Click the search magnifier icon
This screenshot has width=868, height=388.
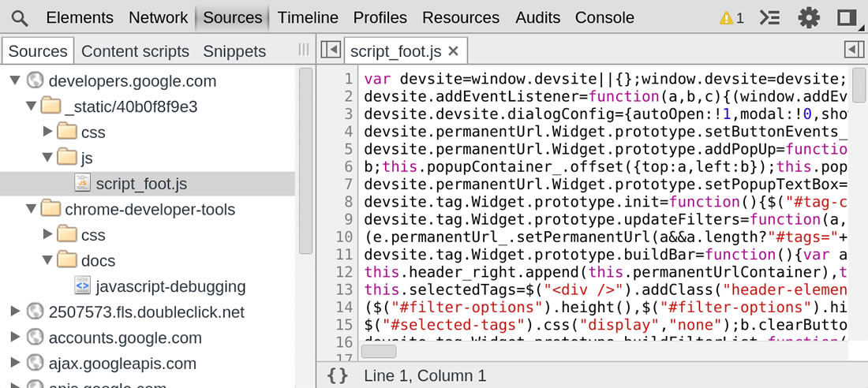(x=20, y=17)
